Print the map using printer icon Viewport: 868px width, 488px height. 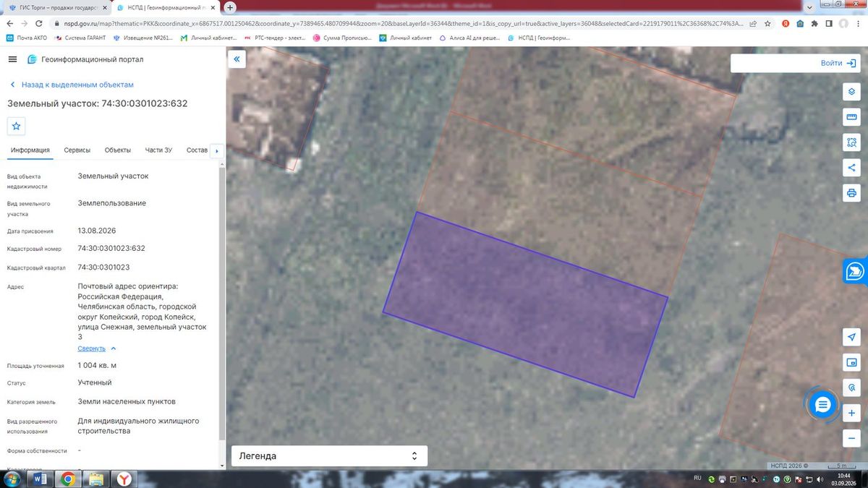pos(851,193)
